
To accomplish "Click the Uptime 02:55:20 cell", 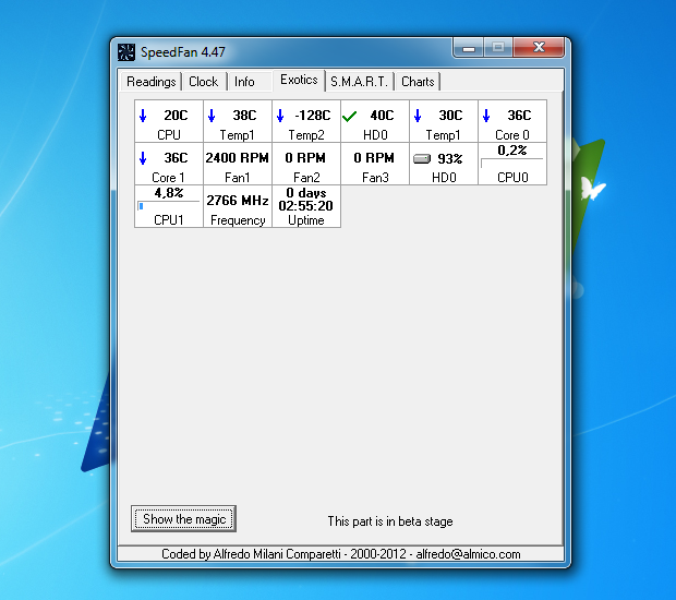I will pyautogui.click(x=306, y=205).
